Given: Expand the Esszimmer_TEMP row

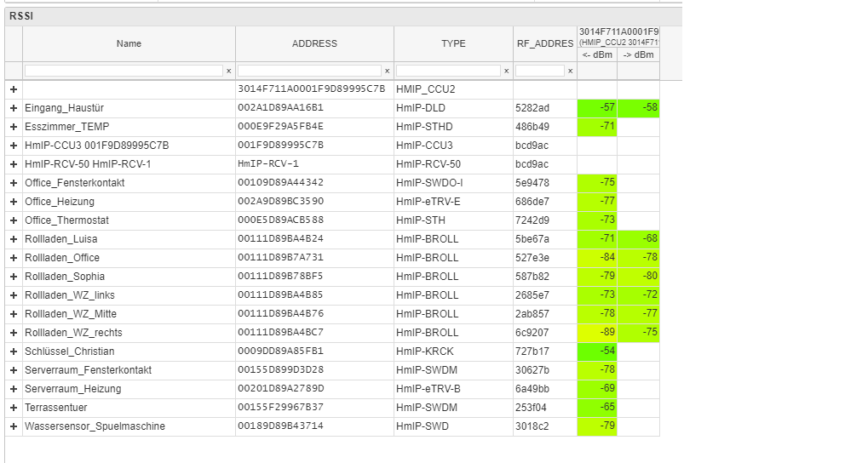Looking at the screenshot, I should [x=14, y=127].
